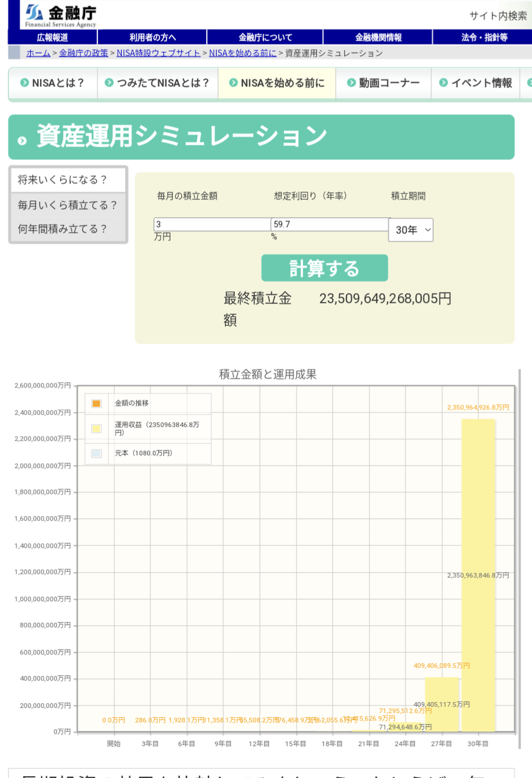Open 金融庁の政策 breadcrumb link
The height and width of the screenshot is (778, 532).
pos(83,53)
